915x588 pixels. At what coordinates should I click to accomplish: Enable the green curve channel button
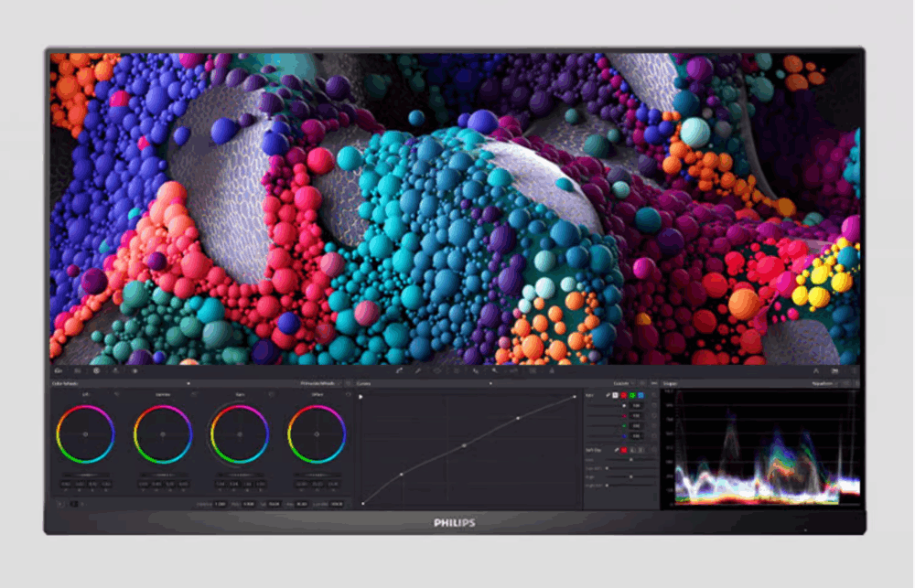632,395
